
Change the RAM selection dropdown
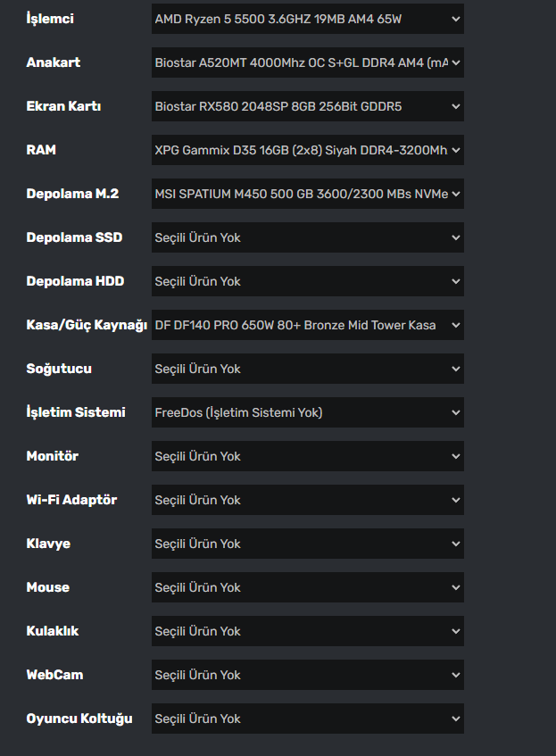[x=307, y=150]
